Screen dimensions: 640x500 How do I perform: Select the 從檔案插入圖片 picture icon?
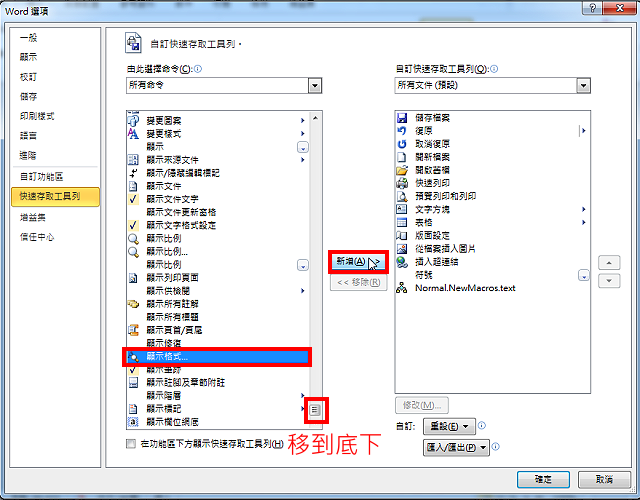tap(402, 249)
